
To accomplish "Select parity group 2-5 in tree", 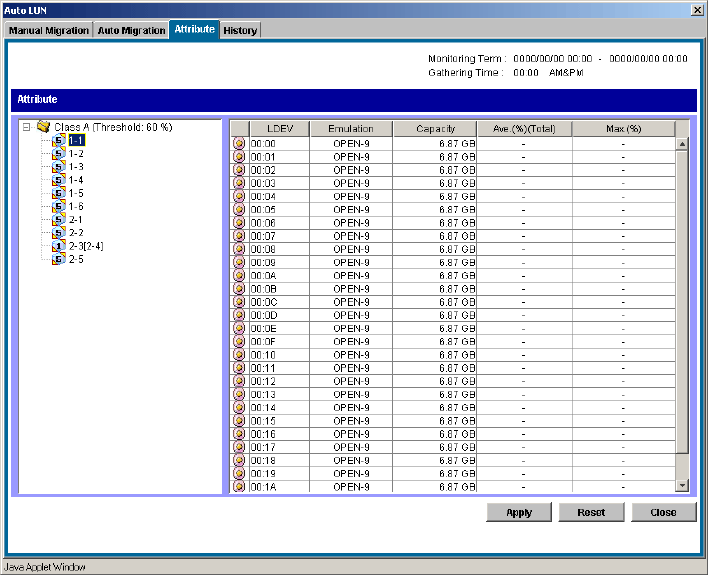I will pos(76,259).
